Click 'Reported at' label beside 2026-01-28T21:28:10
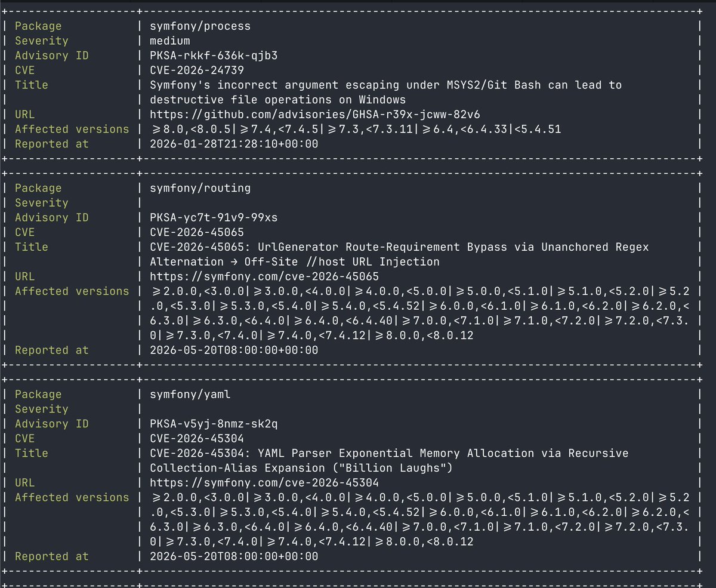Screen dimensions: 716x588 coord(51,144)
